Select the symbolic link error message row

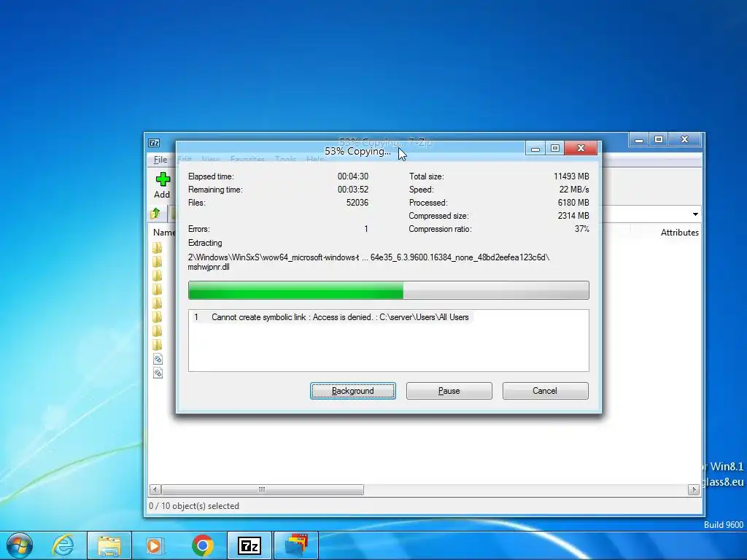coord(330,317)
